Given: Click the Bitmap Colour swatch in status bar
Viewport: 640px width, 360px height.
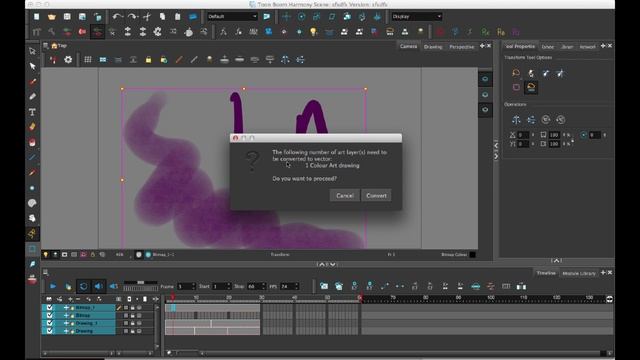Looking at the screenshot, I should click(x=472, y=254).
